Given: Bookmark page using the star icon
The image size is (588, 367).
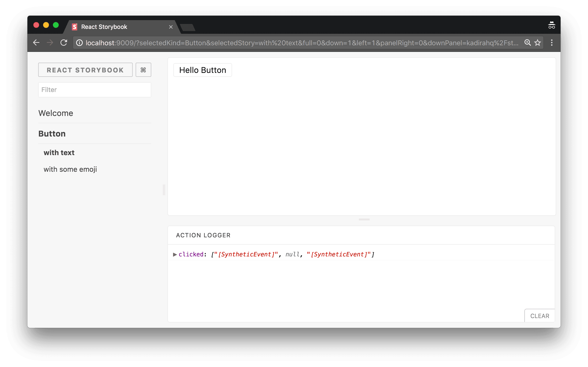Looking at the screenshot, I should (x=538, y=43).
